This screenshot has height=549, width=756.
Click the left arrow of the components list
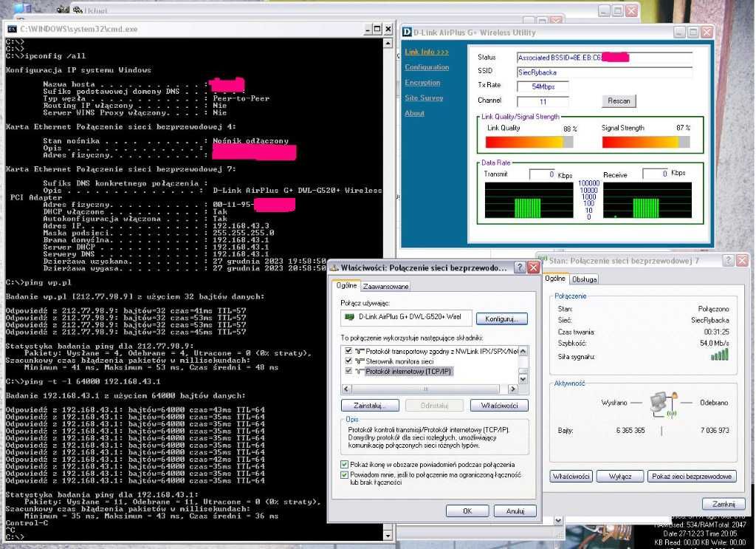coord(346,389)
